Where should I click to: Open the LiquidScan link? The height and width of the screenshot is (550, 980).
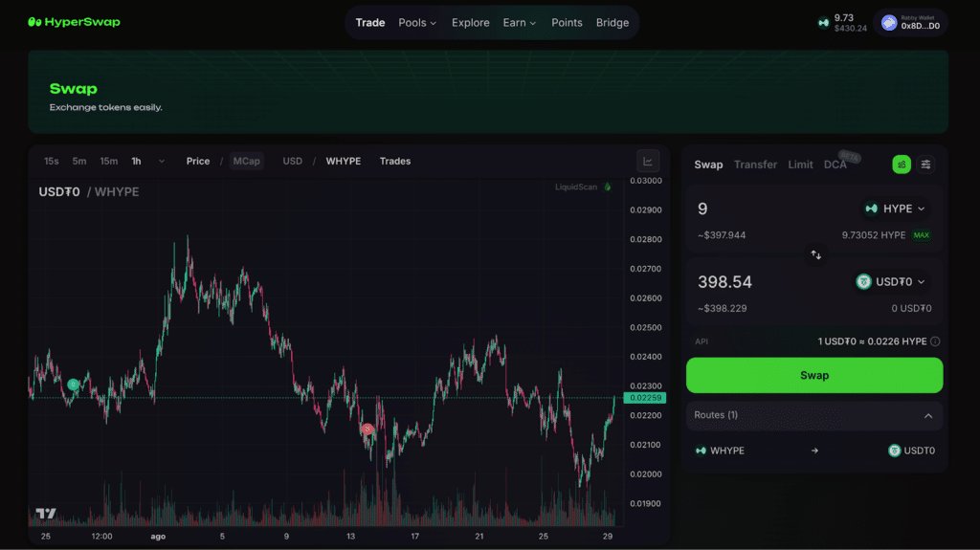point(583,187)
